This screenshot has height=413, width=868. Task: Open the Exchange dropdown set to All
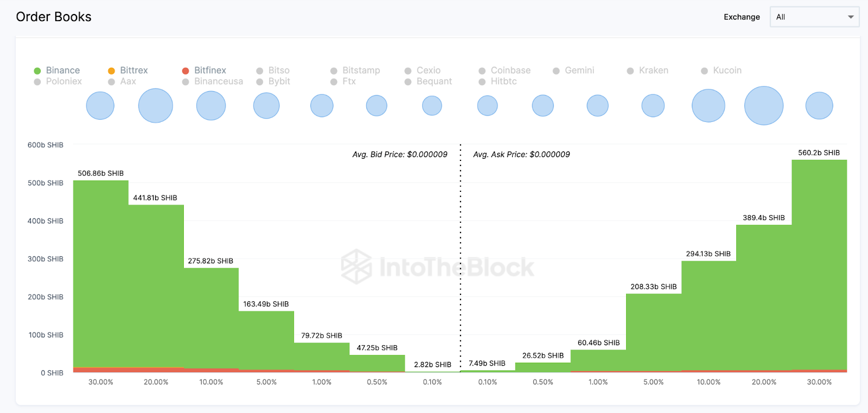point(814,17)
